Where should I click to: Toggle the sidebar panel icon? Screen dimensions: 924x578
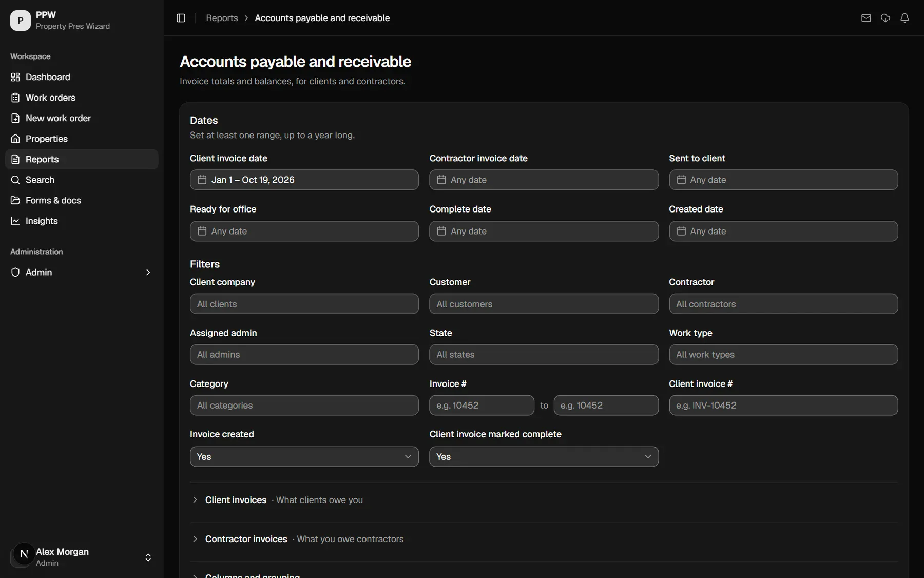coord(181,18)
